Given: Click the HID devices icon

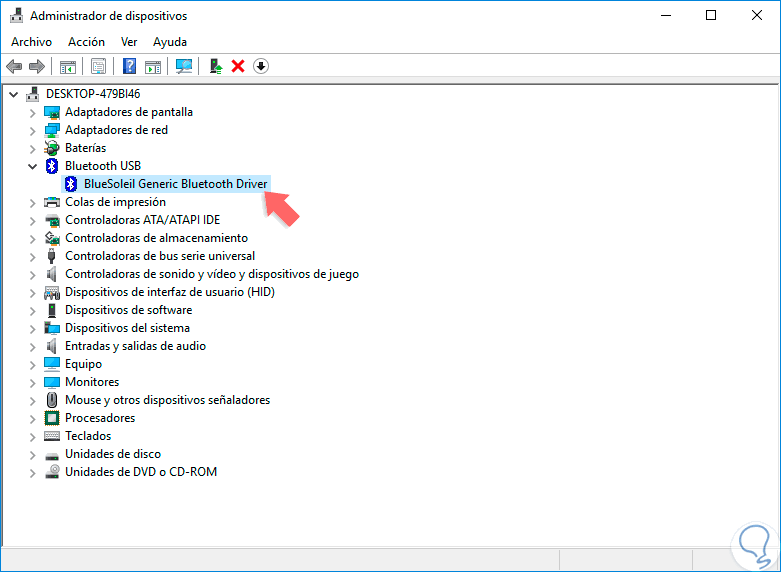Looking at the screenshot, I should 52,292.
